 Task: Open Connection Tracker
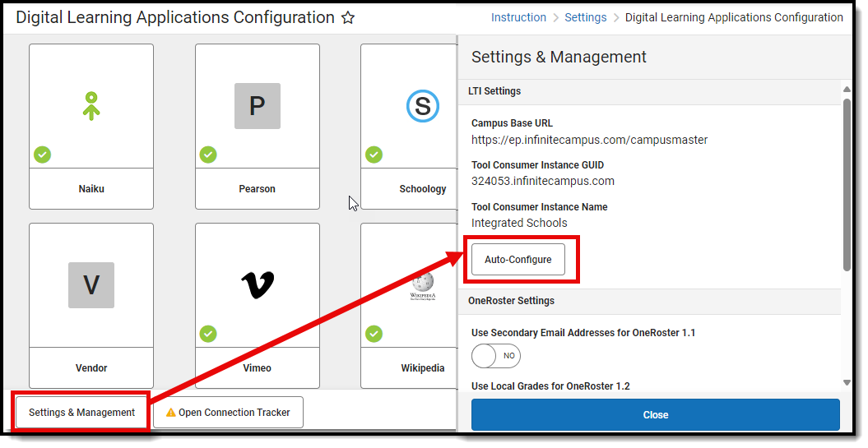(228, 413)
